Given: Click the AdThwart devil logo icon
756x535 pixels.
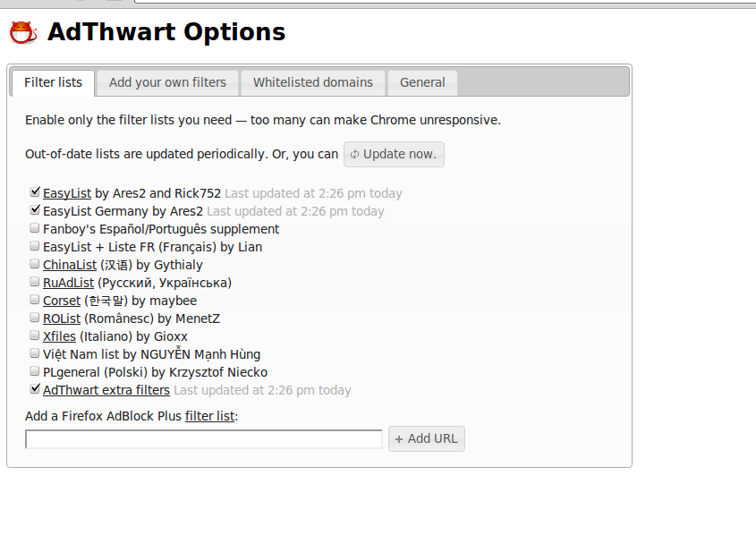Looking at the screenshot, I should [x=23, y=33].
